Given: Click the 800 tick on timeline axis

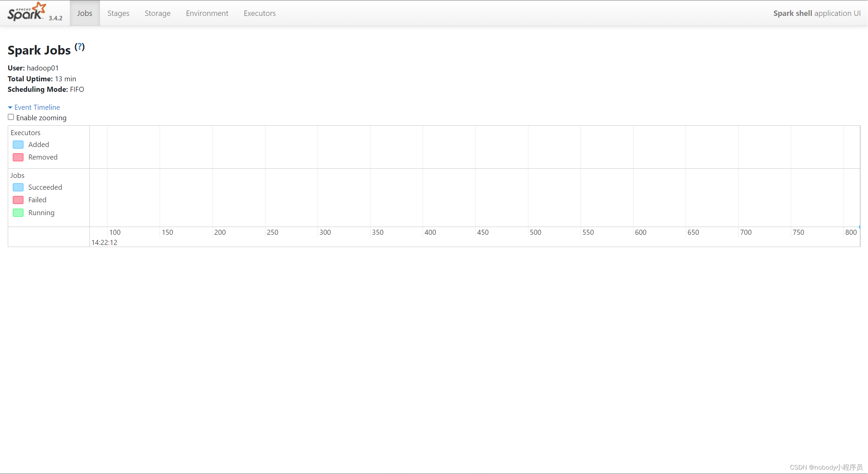Looking at the screenshot, I should (x=851, y=232).
